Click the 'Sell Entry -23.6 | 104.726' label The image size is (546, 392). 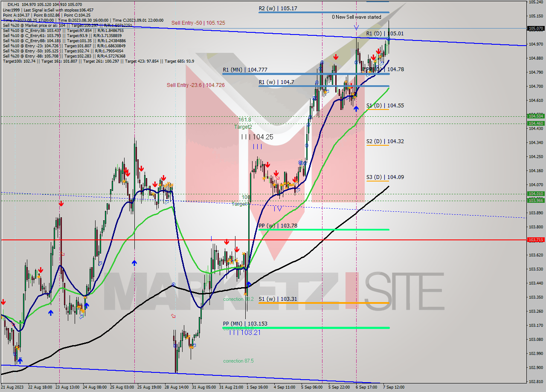tap(195, 85)
